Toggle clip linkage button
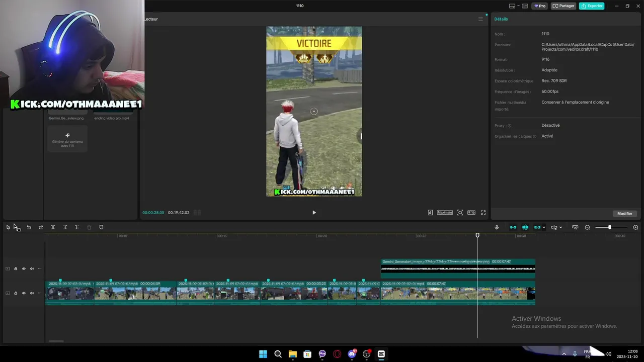Image resolution: width=644 pixels, height=362 pixels. (537, 227)
